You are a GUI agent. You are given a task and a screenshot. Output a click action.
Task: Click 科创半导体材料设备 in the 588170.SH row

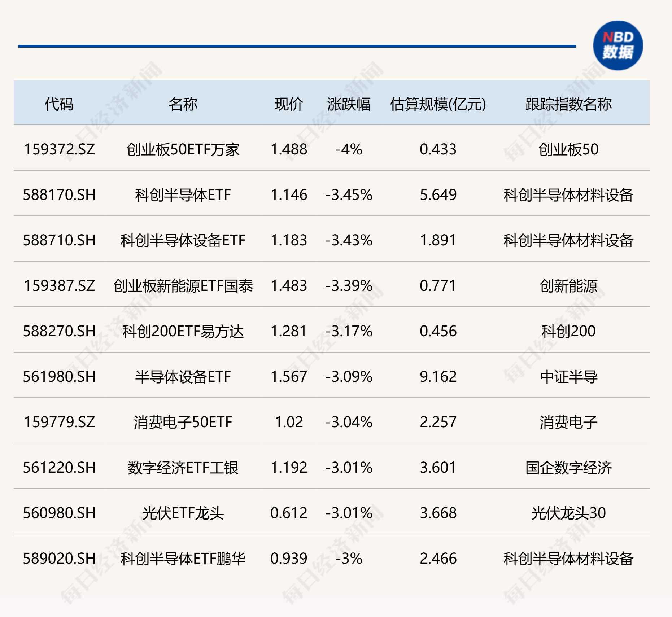pos(568,195)
